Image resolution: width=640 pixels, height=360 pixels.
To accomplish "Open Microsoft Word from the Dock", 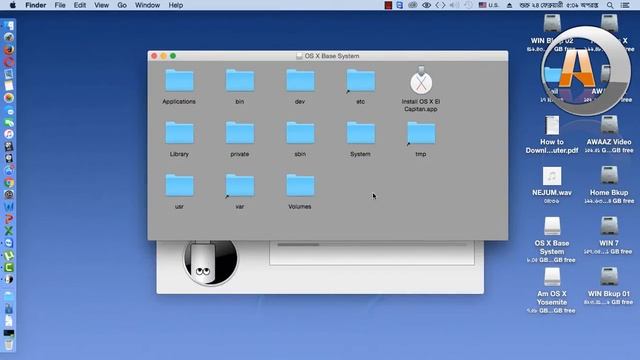I will [x=9, y=207].
